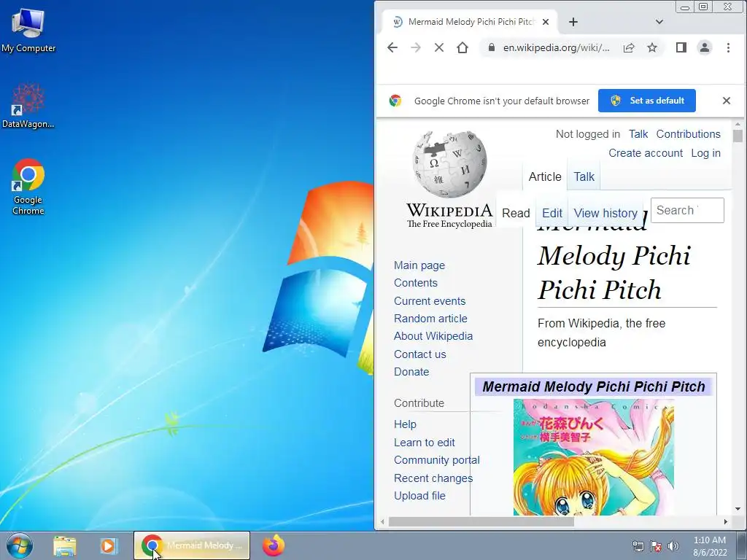Screen dimensions: 747x560
Task: Open Windows Explorer from taskbar
Action: 64,545
